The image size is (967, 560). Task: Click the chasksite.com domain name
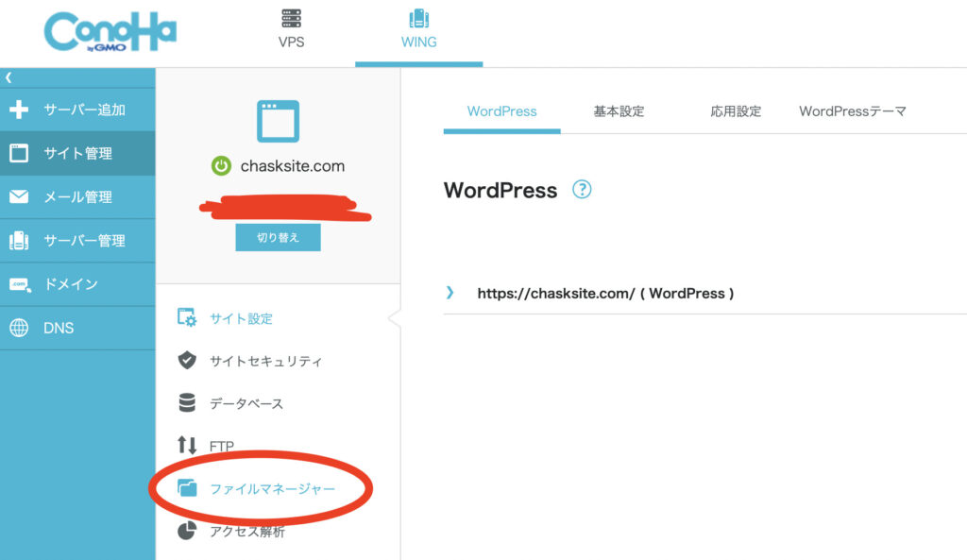(293, 166)
